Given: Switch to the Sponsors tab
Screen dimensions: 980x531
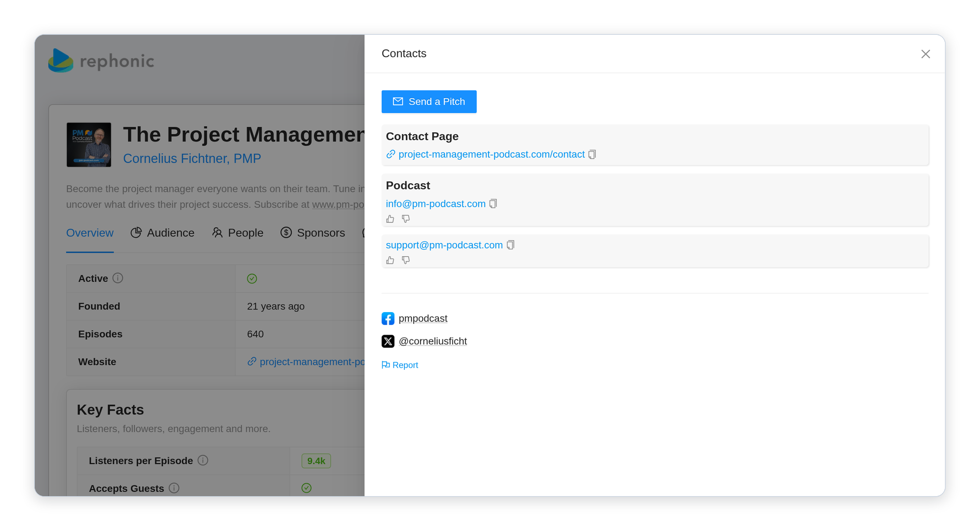Looking at the screenshot, I should [313, 233].
